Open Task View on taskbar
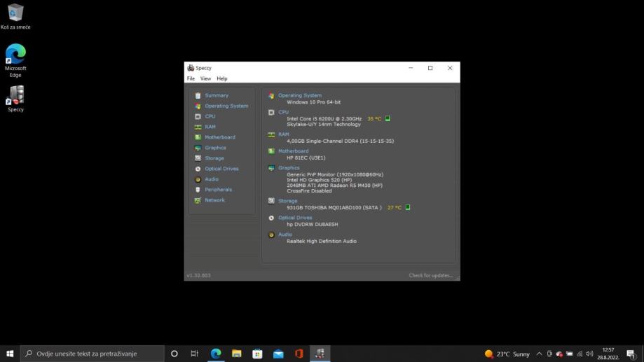The width and height of the screenshot is (644, 362). click(195, 354)
